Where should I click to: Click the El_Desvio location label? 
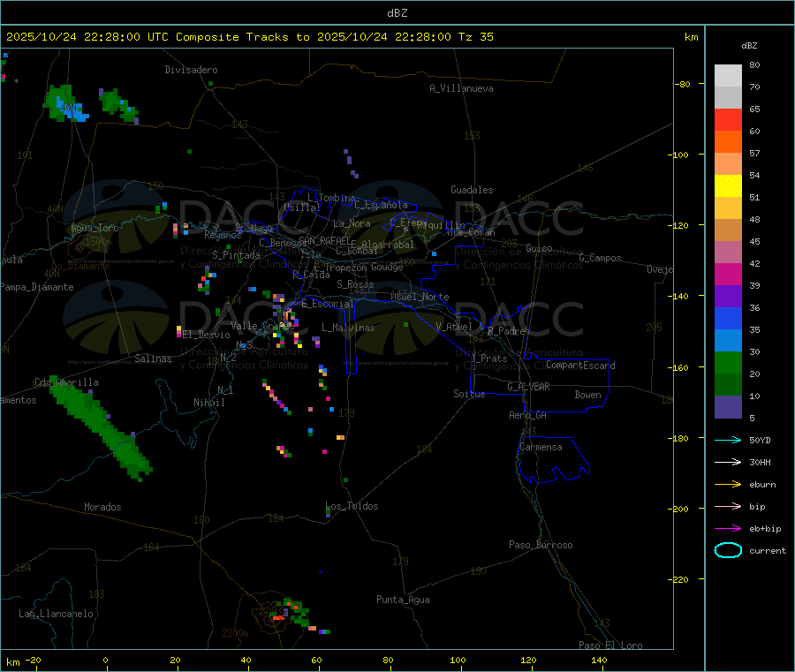point(206,335)
